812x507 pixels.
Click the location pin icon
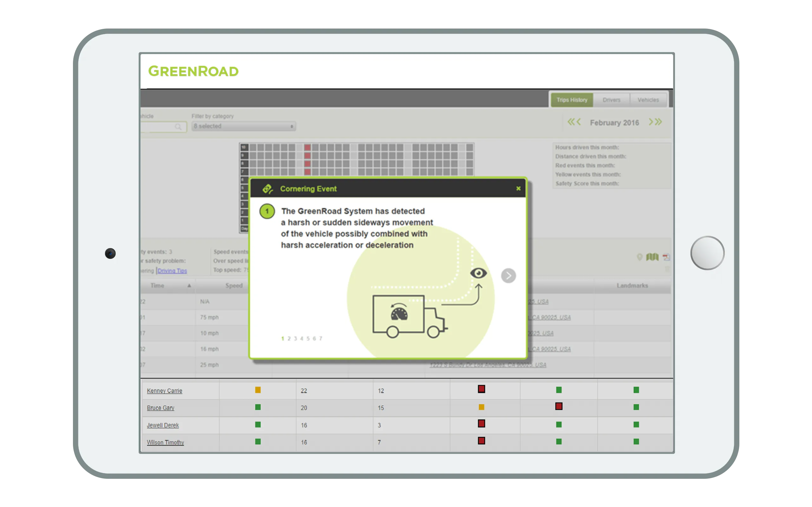pos(639,257)
